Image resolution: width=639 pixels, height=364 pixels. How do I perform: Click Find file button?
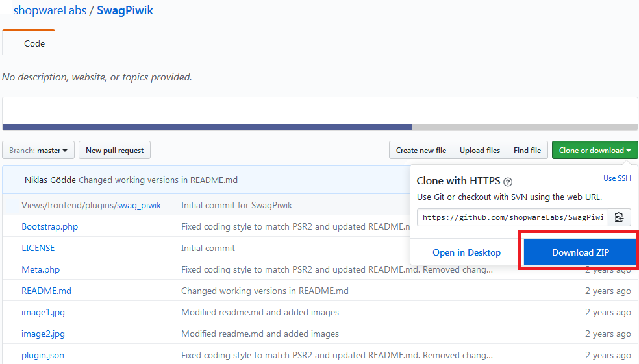[x=527, y=151]
